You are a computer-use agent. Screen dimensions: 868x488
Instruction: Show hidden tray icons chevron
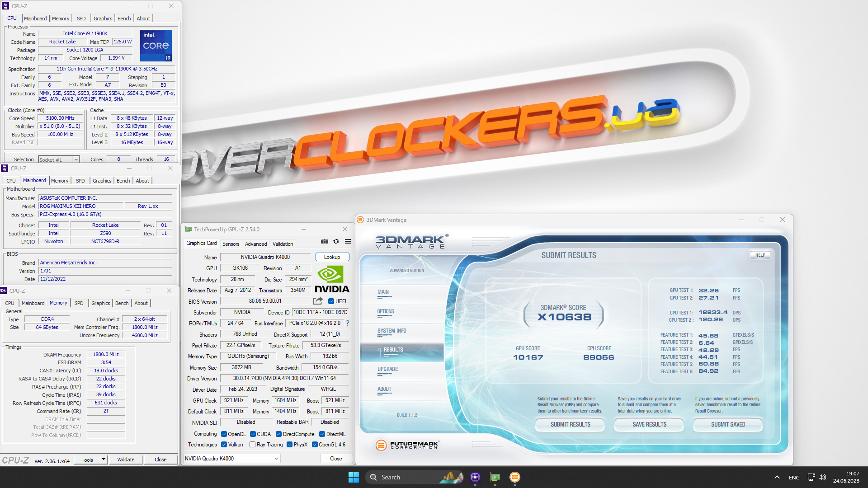pos(777,477)
